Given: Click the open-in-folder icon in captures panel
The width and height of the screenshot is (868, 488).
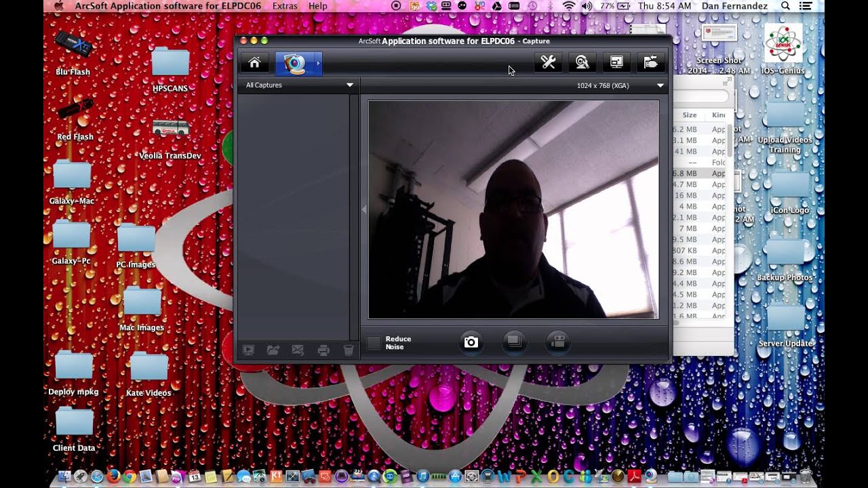Looking at the screenshot, I should click(x=273, y=350).
